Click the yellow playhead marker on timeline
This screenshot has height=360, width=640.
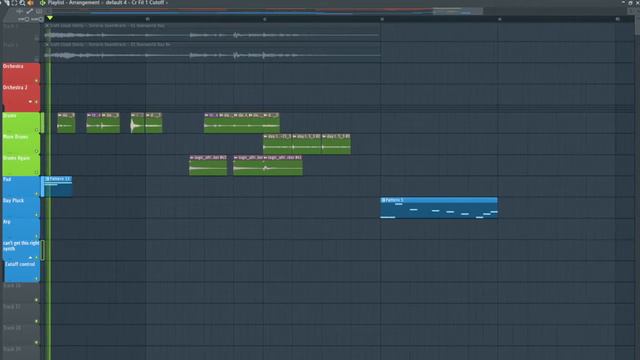coord(50,18)
